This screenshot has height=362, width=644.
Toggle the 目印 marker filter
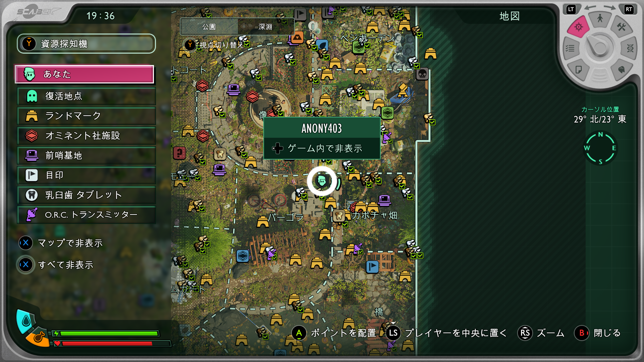(x=87, y=175)
